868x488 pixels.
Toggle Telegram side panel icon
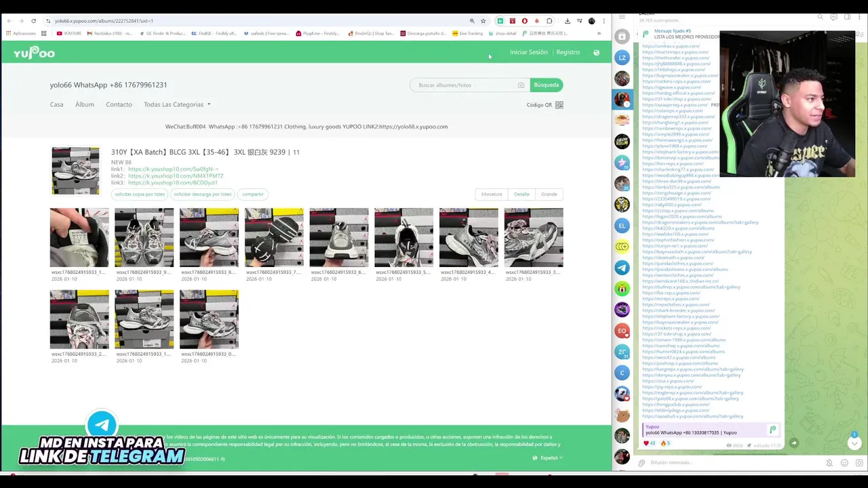(x=847, y=17)
